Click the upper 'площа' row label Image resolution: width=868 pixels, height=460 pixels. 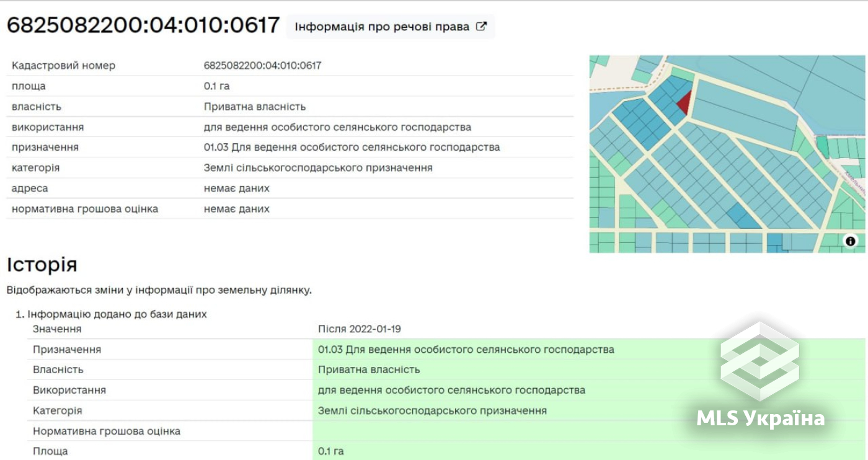[x=29, y=86]
